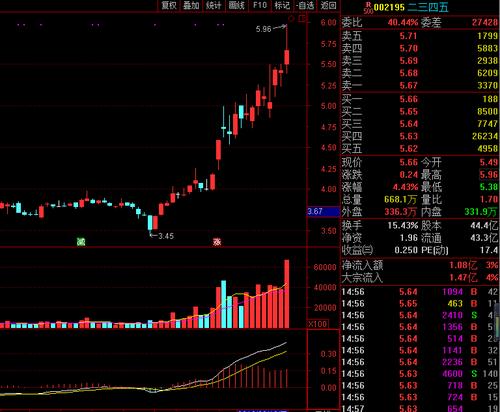Open 复权 price adjustment option

coord(169,5)
